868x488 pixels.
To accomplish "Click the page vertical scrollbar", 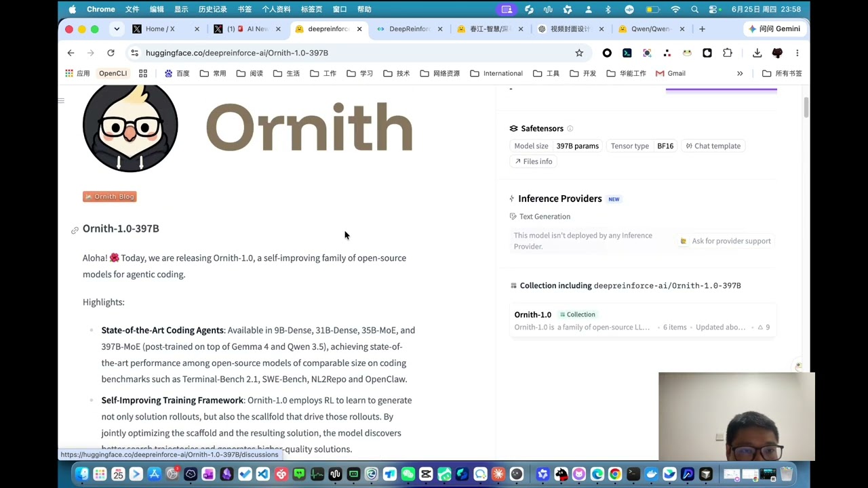I will [806, 108].
